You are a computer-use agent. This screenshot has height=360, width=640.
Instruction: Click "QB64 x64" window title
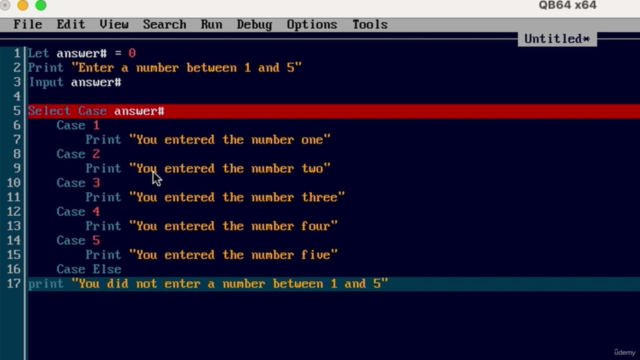point(567,5)
